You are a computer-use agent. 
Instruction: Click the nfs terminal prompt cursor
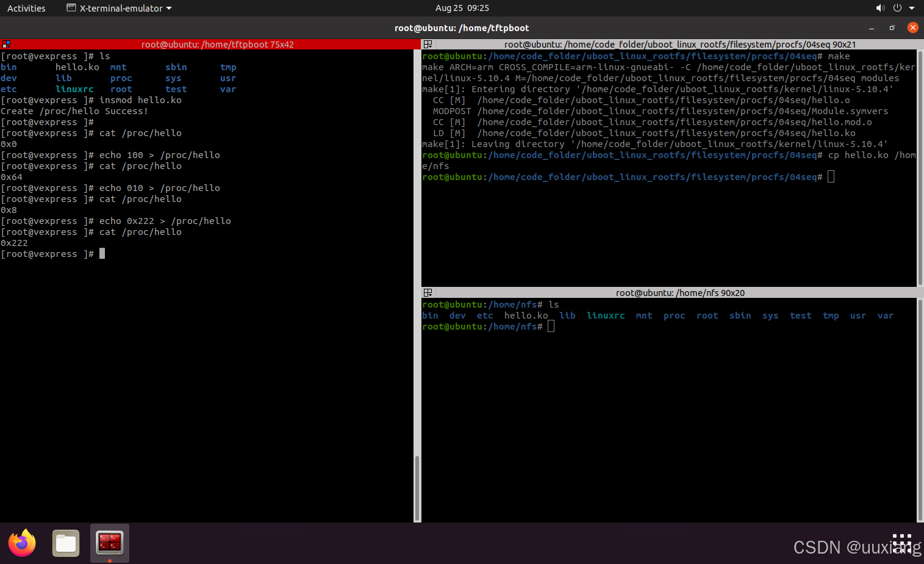[551, 327]
